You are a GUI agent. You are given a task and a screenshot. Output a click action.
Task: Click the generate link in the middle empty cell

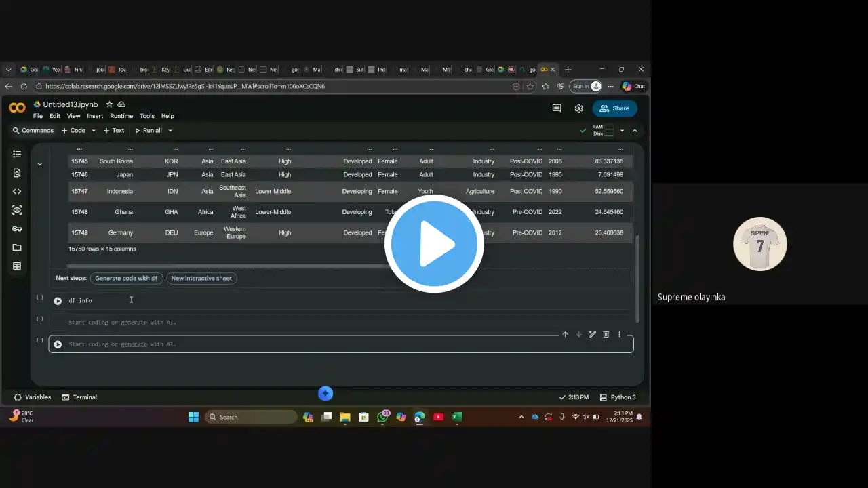click(134, 323)
